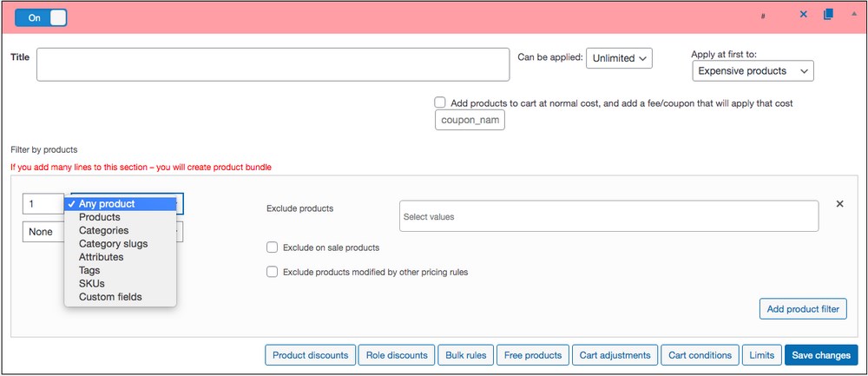The width and height of the screenshot is (868, 376).
Task: Select Attributes filter option
Action: point(121,257)
